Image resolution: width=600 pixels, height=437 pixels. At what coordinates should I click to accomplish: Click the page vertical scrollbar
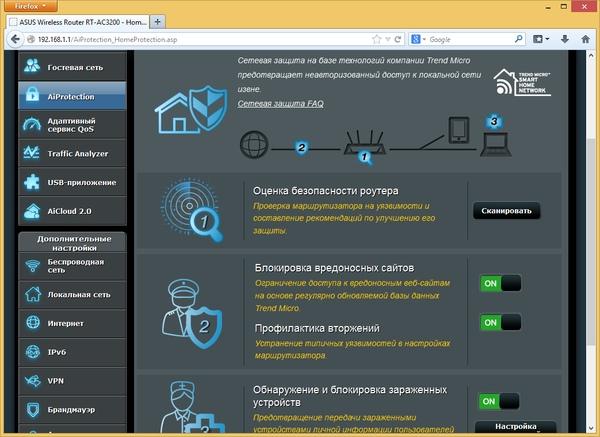pos(591,241)
